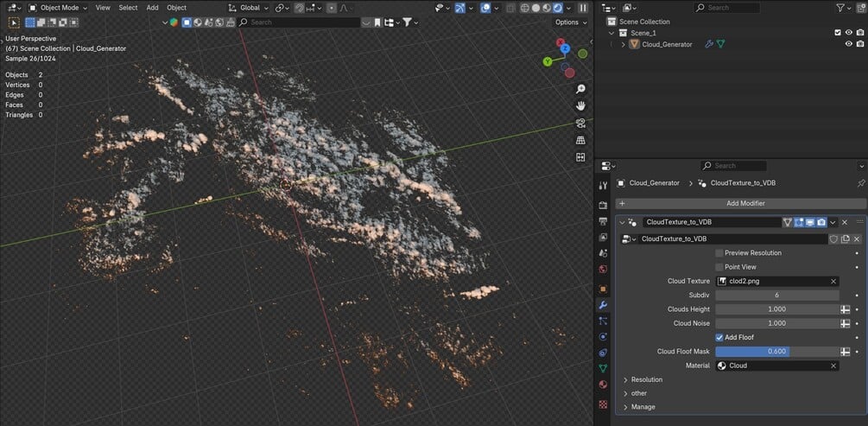868x426 pixels.
Task: Open the Physics properties tab icon
Action: click(604, 337)
